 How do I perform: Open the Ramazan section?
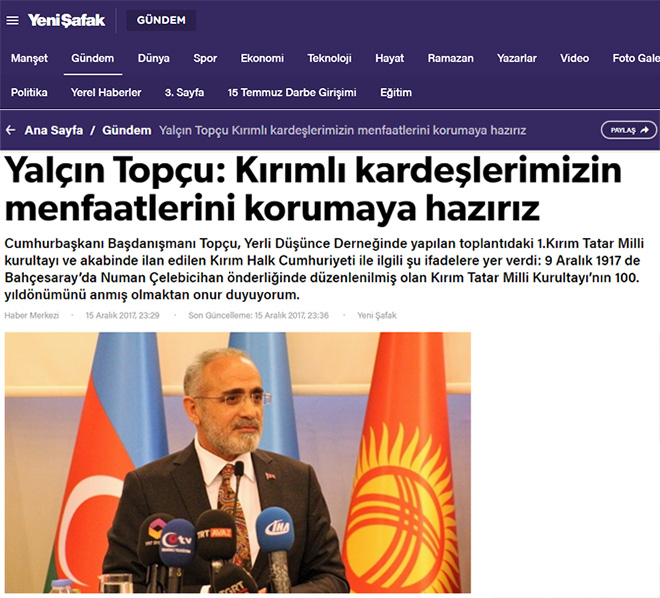(x=450, y=58)
